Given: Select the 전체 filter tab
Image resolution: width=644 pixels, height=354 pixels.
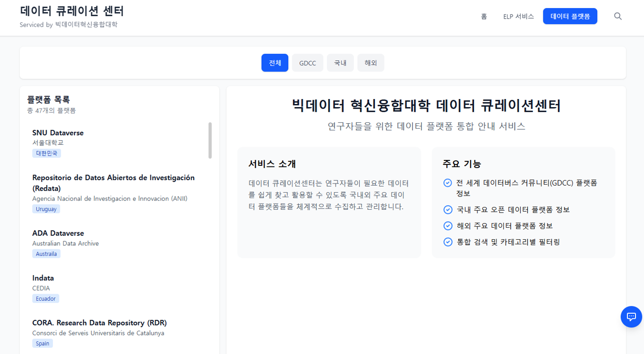Looking at the screenshot, I should point(275,63).
